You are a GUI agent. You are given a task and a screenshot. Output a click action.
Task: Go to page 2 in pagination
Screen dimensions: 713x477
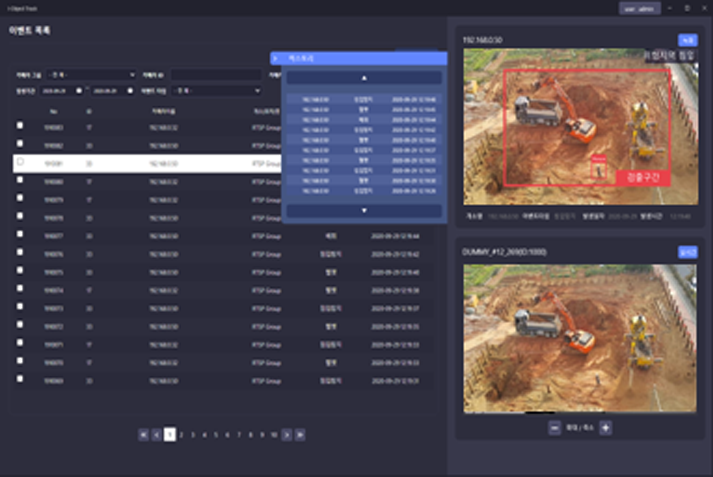tap(182, 434)
